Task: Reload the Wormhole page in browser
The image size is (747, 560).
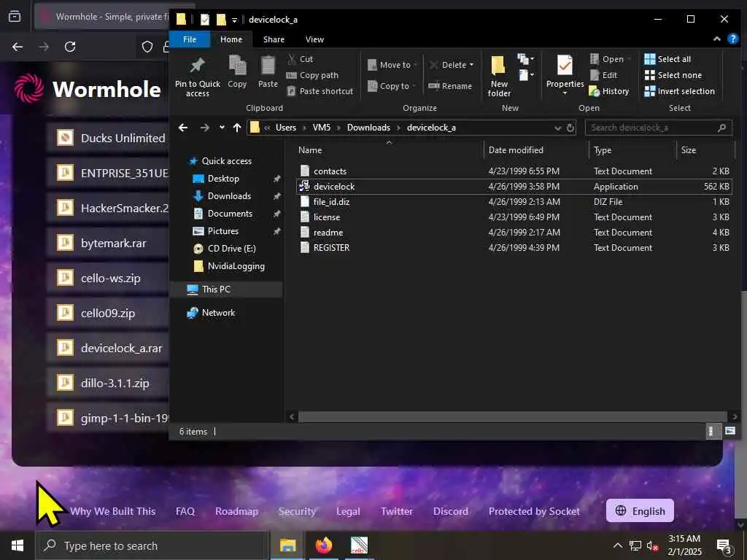Action: point(70,47)
